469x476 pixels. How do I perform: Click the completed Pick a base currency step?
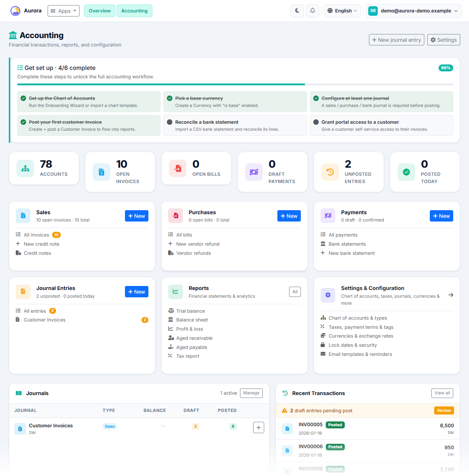(x=235, y=102)
